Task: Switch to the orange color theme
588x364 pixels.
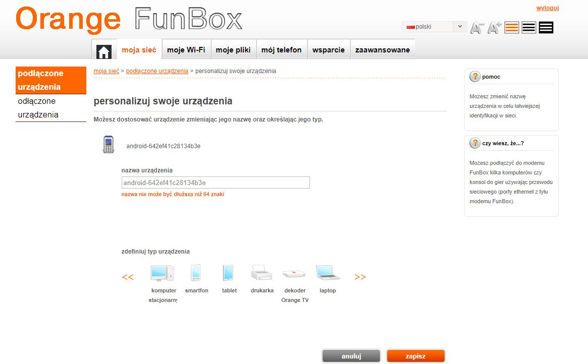Action: click(511, 27)
